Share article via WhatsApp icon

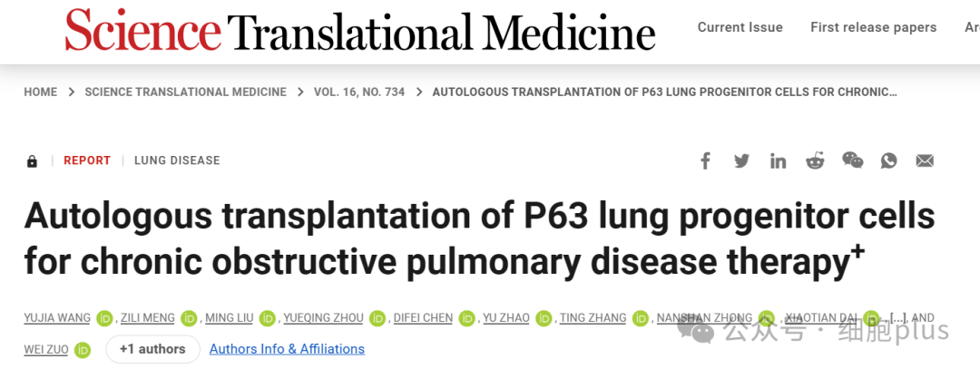pyautogui.click(x=888, y=161)
